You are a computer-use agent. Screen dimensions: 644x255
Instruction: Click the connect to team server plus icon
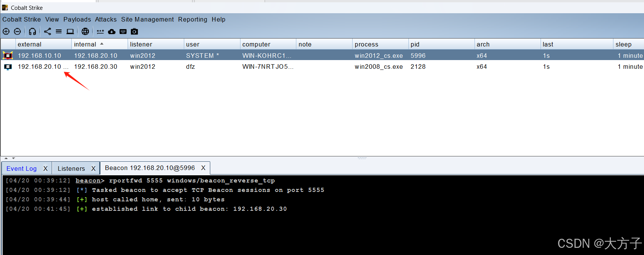6,32
